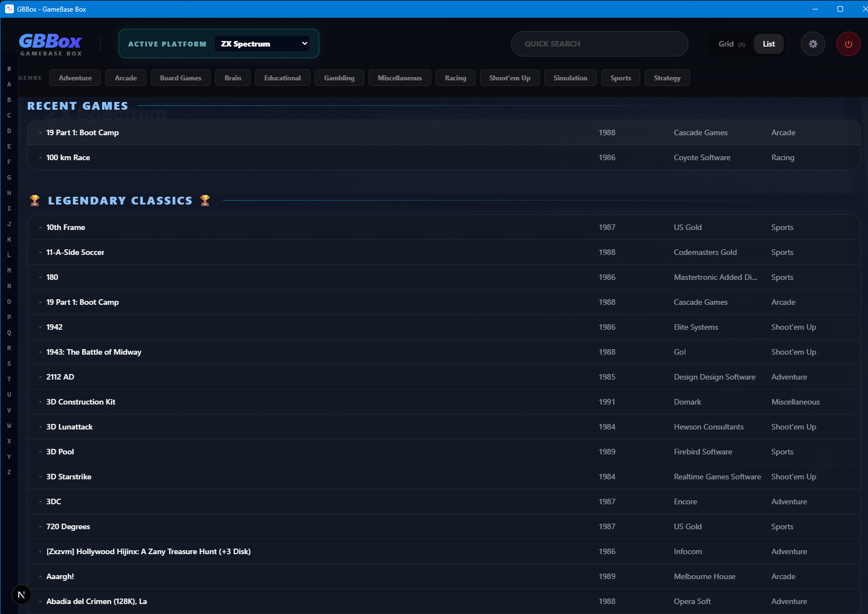Select 10th Frame game row
This screenshot has width=868, height=614.
(x=443, y=227)
